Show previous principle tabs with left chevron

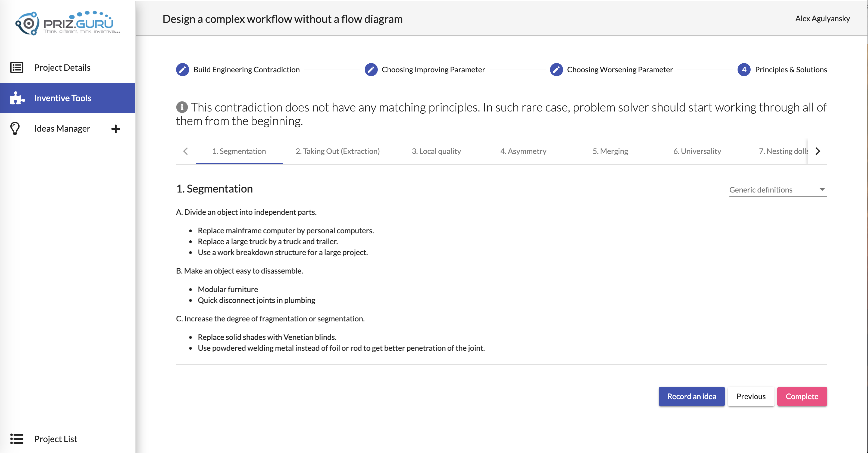186,151
